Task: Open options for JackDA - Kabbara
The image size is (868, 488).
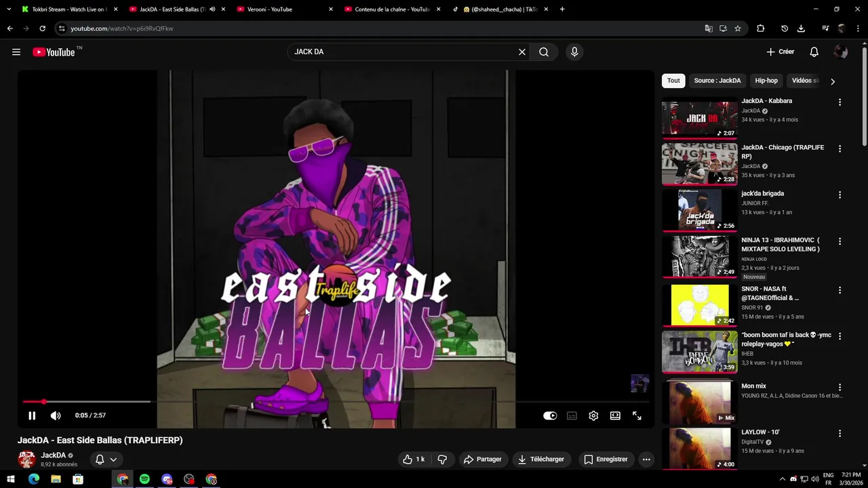Action: [x=840, y=102]
